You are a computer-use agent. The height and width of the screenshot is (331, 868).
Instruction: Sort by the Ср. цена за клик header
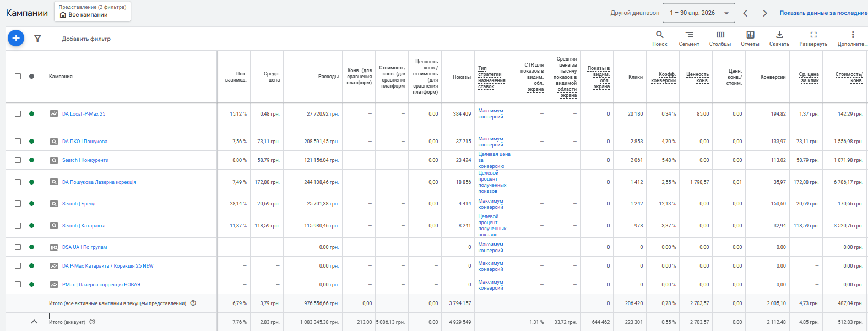(809, 77)
